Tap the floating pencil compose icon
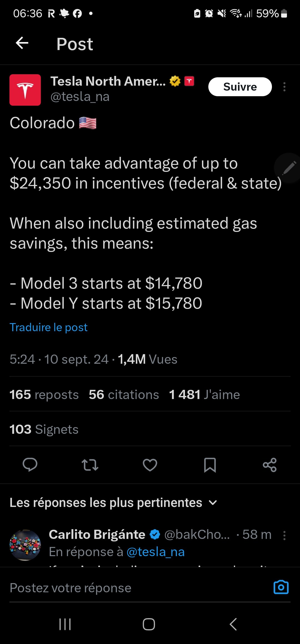The width and height of the screenshot is (300, 644). pyautogui.click(x=289, y=168)
